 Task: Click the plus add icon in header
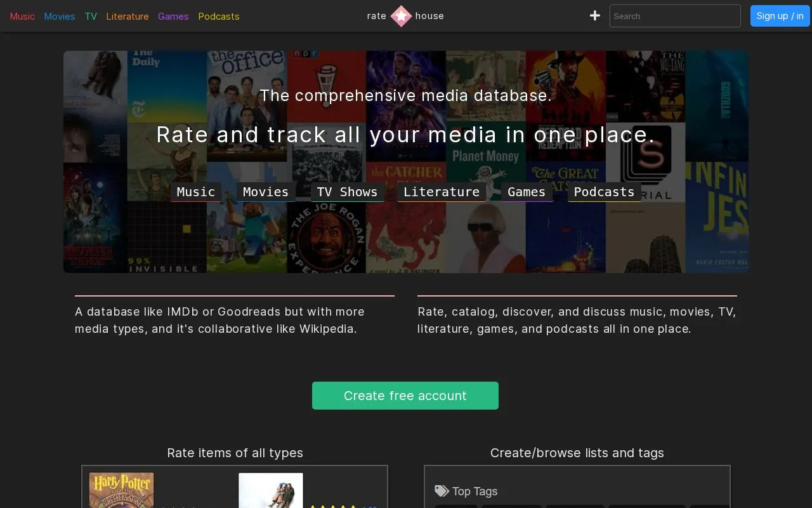pos(595,16)
